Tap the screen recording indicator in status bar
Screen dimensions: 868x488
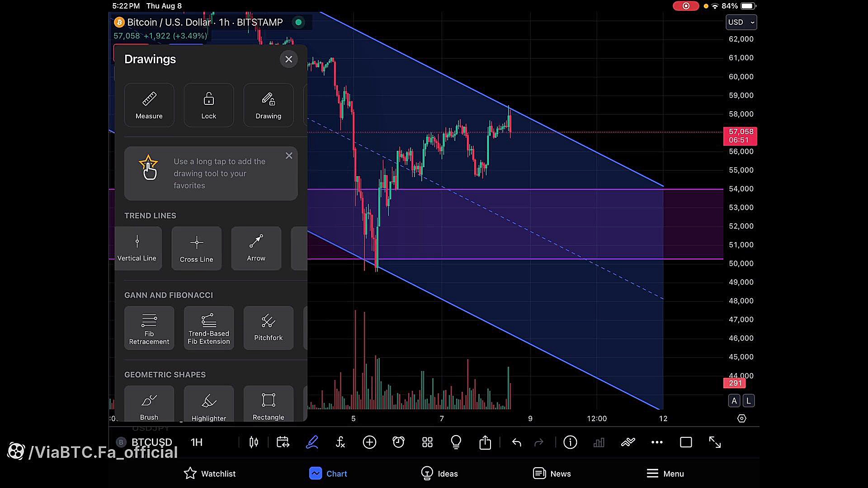(x=686, y=6)
